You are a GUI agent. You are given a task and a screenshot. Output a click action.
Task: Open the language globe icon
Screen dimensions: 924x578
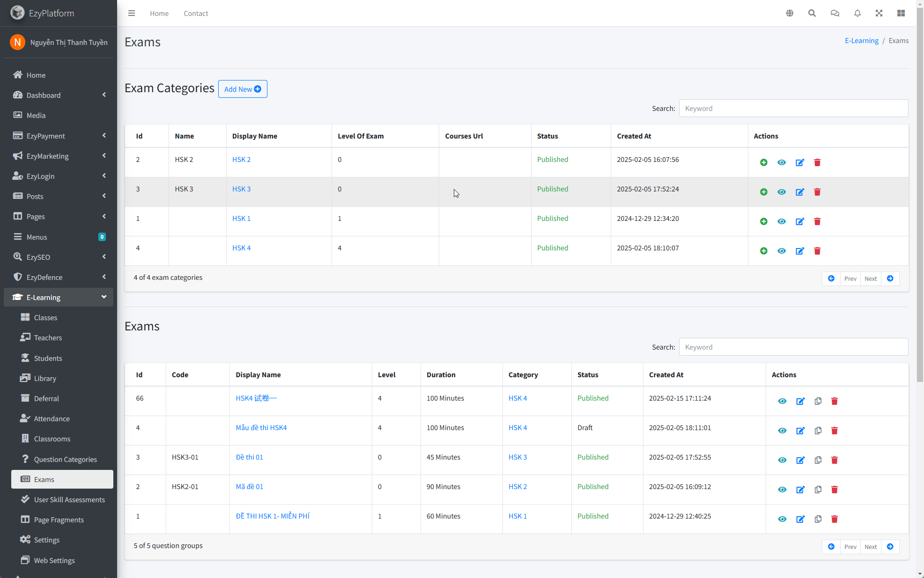pyautogui.click(x=790, y=13)
